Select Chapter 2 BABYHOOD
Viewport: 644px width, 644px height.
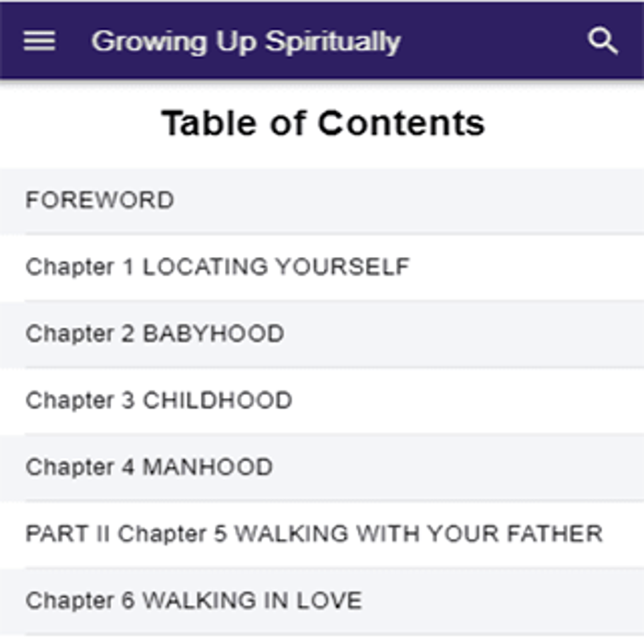[322, 335]
